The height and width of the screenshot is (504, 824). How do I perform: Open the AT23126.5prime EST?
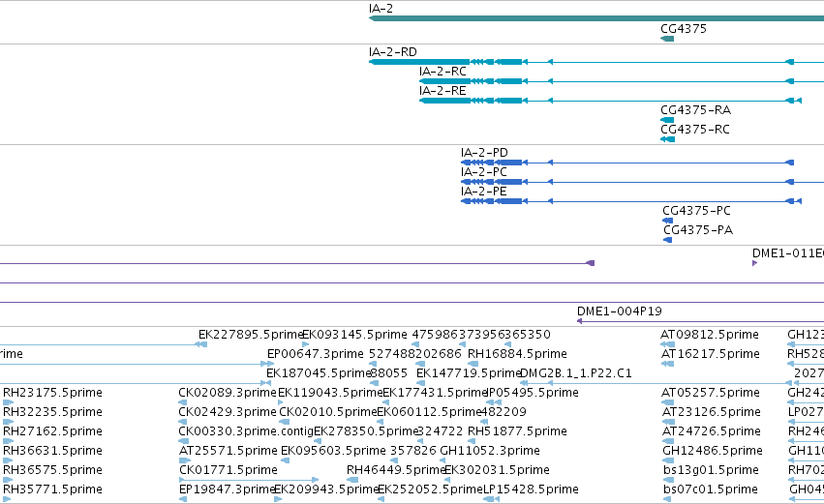pyautogui.click(x=712, y=413)
